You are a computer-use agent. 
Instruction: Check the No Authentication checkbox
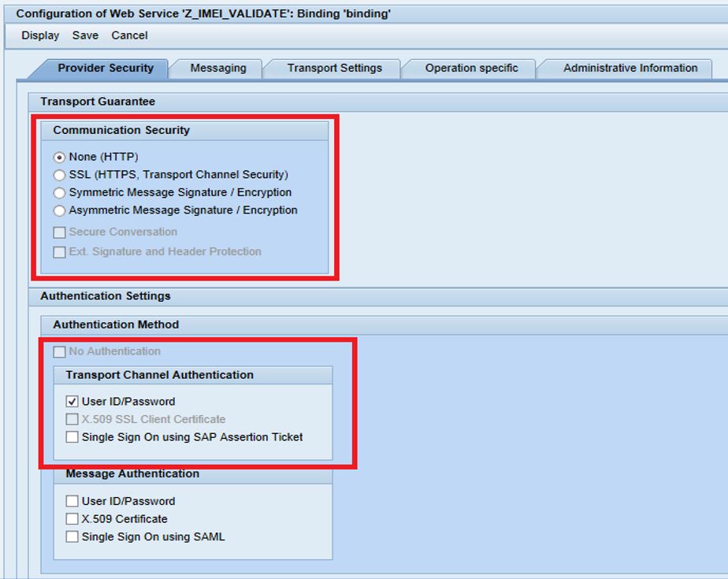tap(59, 352)
